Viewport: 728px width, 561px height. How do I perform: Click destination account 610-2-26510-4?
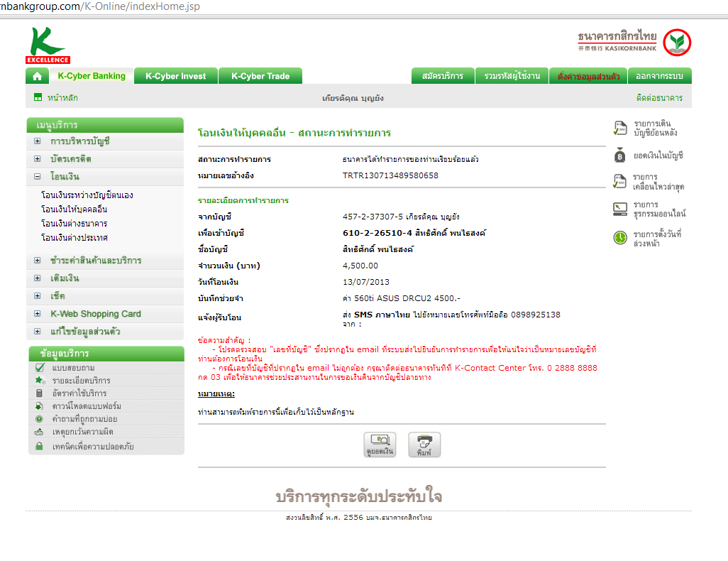point(377,233)
